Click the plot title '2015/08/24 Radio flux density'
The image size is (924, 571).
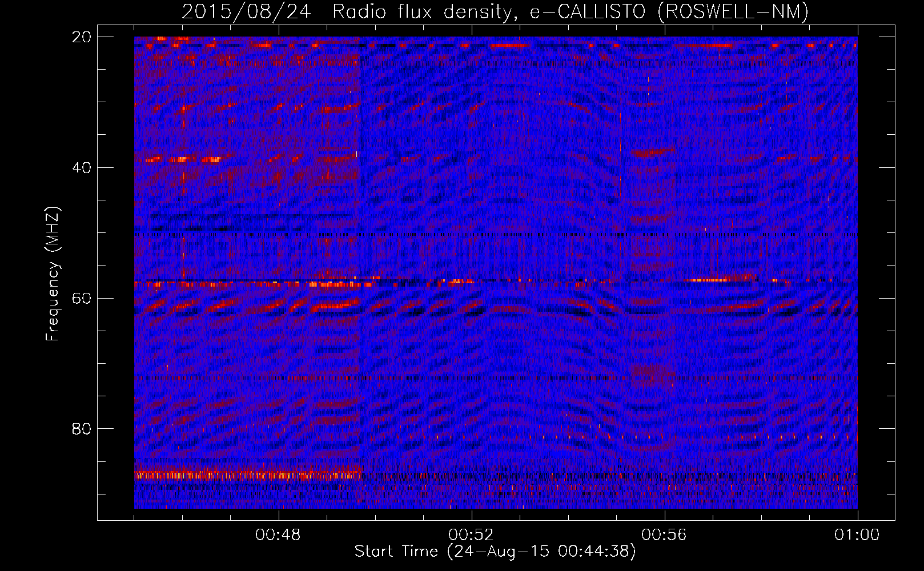click(x=348, y=11)
